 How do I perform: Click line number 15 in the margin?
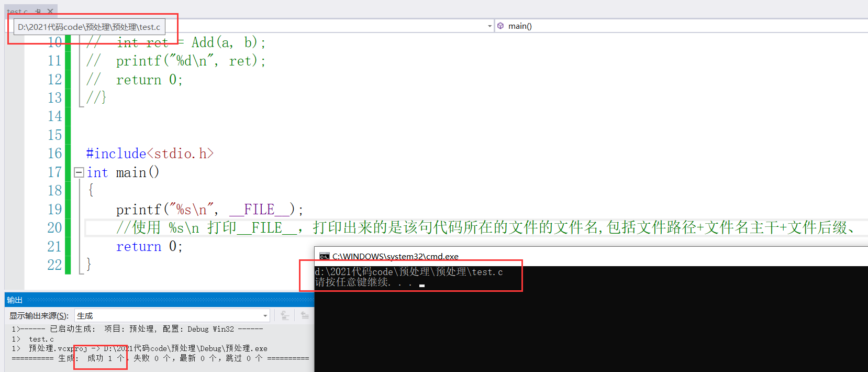[x=54, y=135]
